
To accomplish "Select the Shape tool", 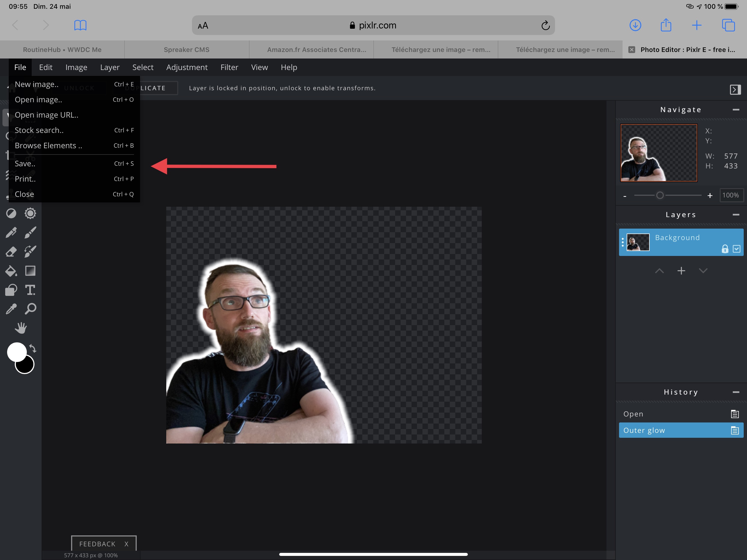I will point(11,290).
